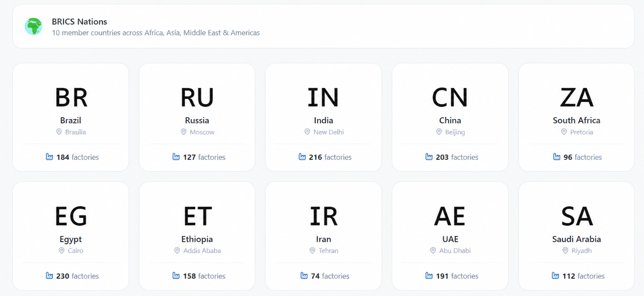Click the factory icon beside 216 factories
Image resolution: width=644 pixels, height=296 pixels.
[x=302, y=157]
